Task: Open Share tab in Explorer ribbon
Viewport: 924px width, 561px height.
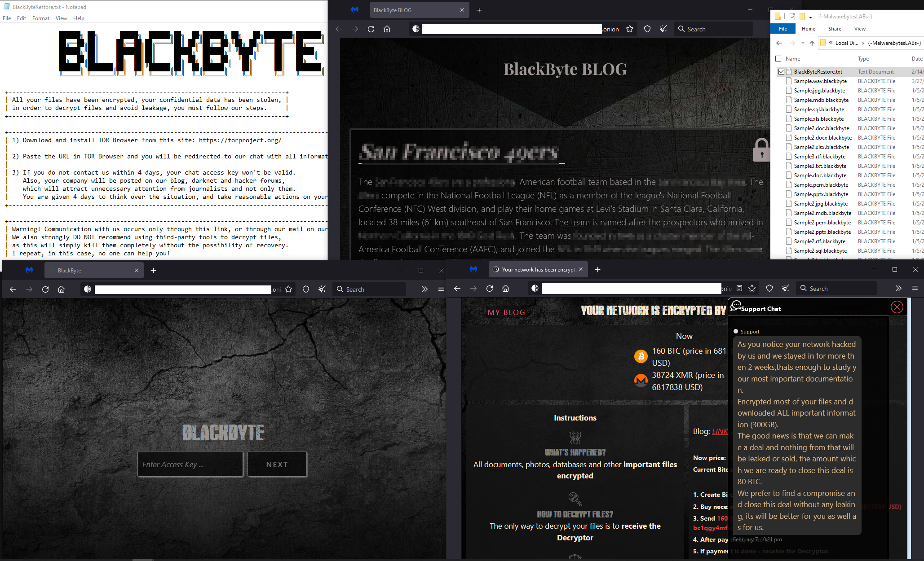Action: 835,29
